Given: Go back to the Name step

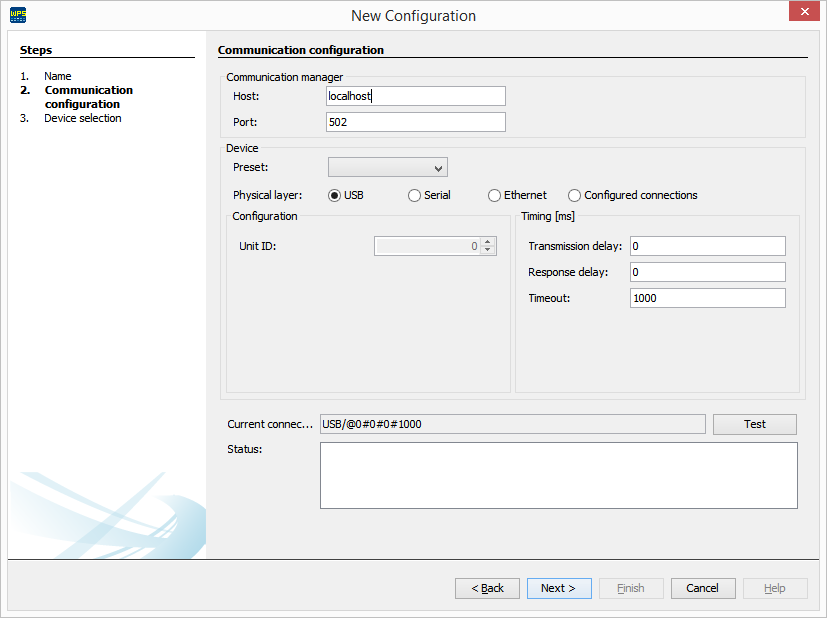Looking at the screenshot, I should (x=57, y=76).
